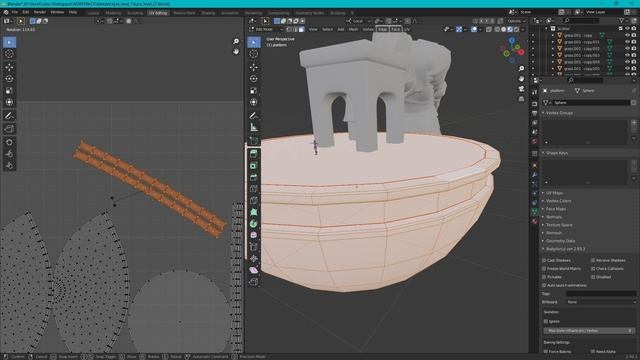This screenshot has height=360, width=640.
Task: Select the Loop Cut tool
Action: click(253, 189)
